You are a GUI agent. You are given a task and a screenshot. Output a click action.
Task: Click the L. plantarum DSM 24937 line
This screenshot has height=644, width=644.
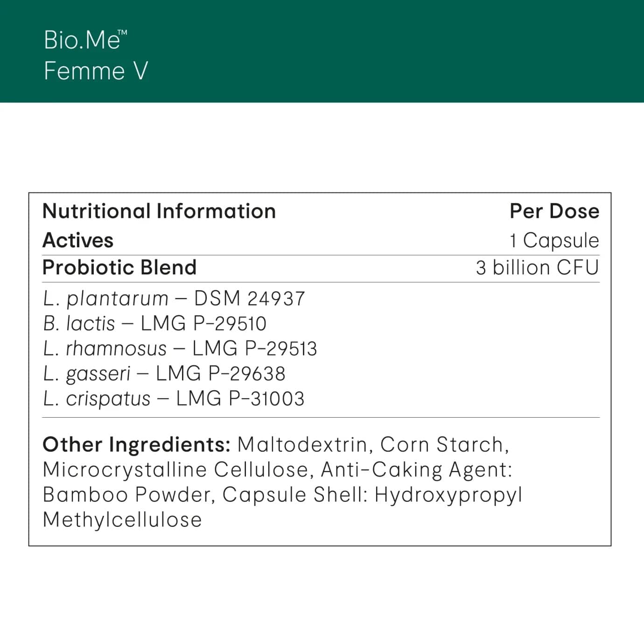point(174,299)
